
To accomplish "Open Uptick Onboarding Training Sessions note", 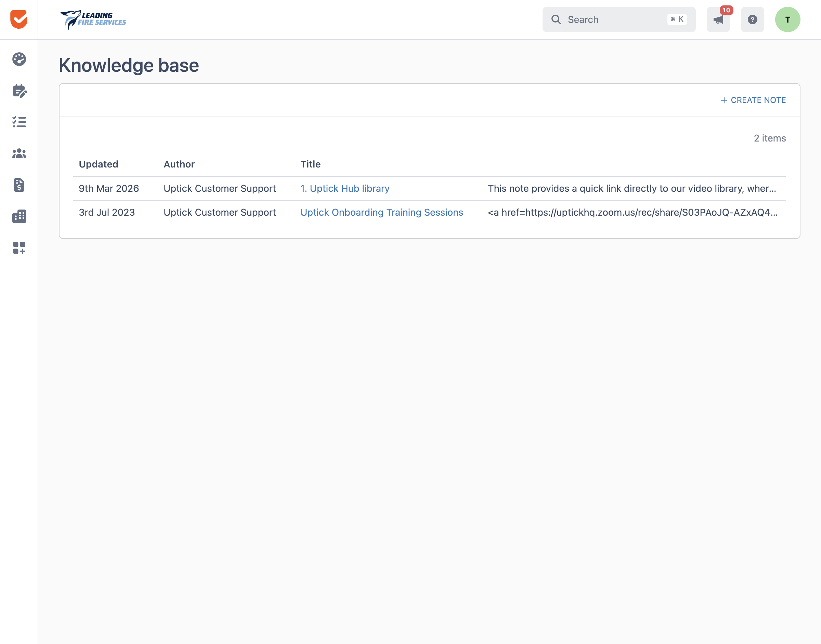I will [x=381, y=212].
